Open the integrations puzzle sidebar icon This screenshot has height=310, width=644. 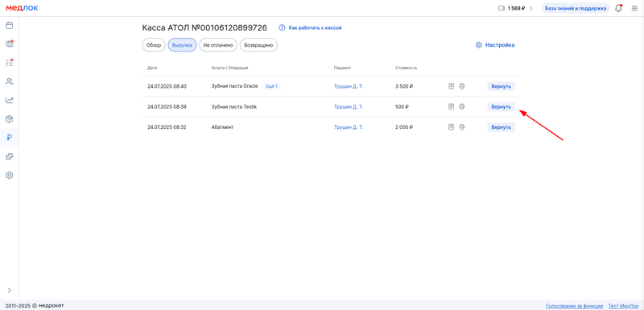pos(9,156)
